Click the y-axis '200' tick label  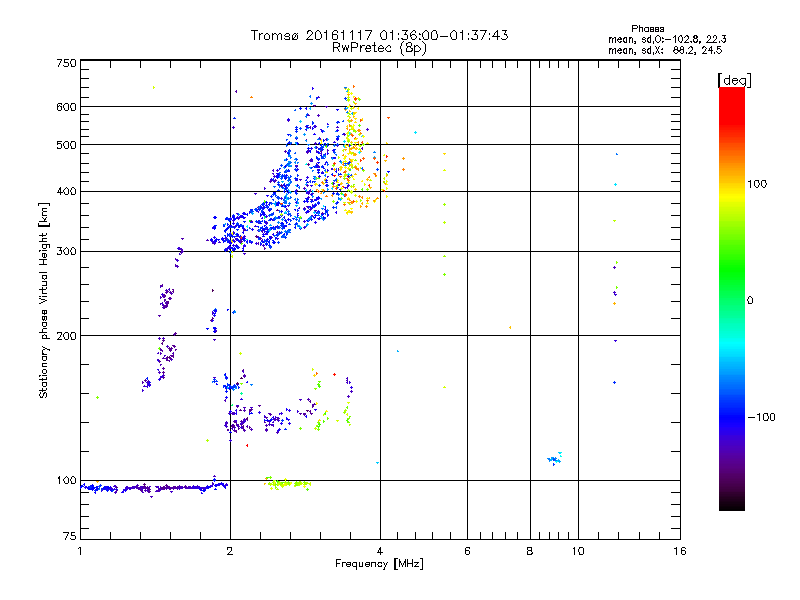(x=66, y=336)
